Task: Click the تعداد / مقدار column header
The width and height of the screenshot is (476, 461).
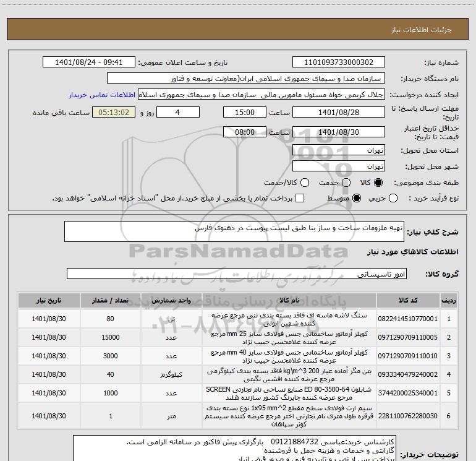Action: [x=110, y=300]
